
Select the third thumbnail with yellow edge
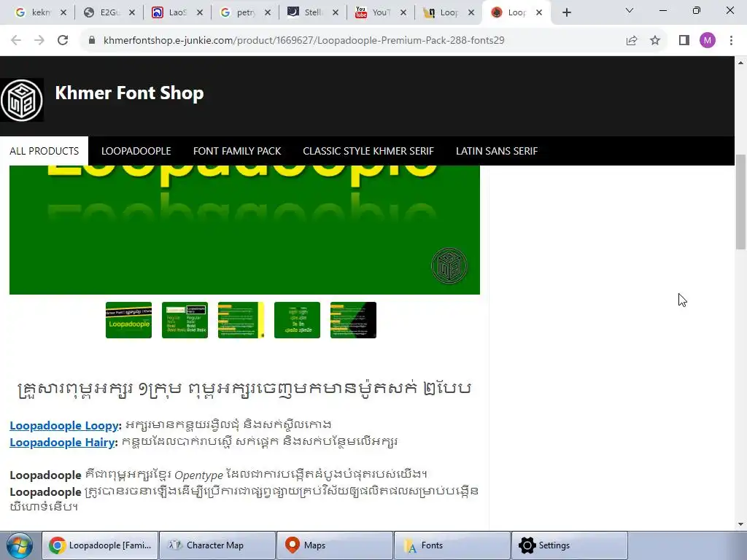(241, 320)
